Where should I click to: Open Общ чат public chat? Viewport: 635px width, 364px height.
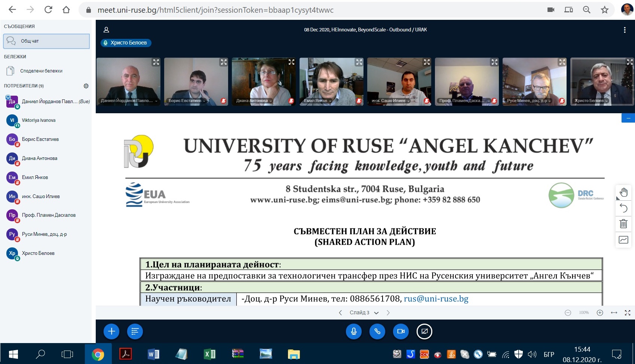46,41
